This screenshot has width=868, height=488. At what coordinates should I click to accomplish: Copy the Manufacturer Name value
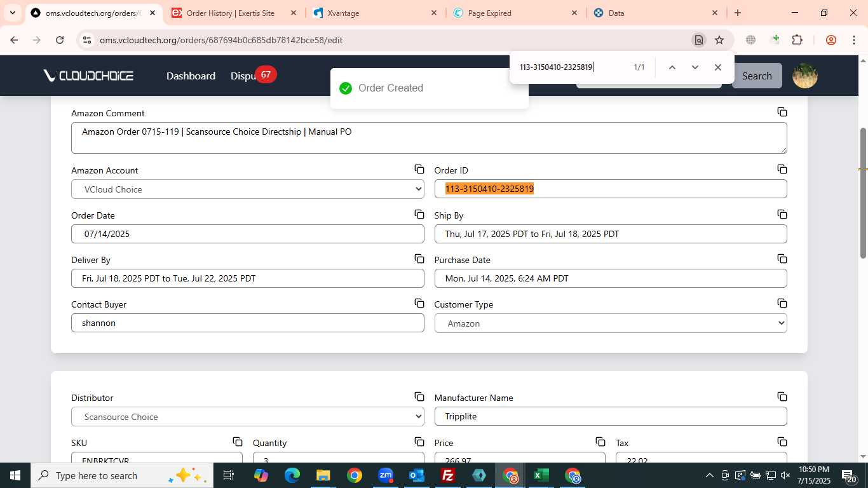(x=782, y=397)
